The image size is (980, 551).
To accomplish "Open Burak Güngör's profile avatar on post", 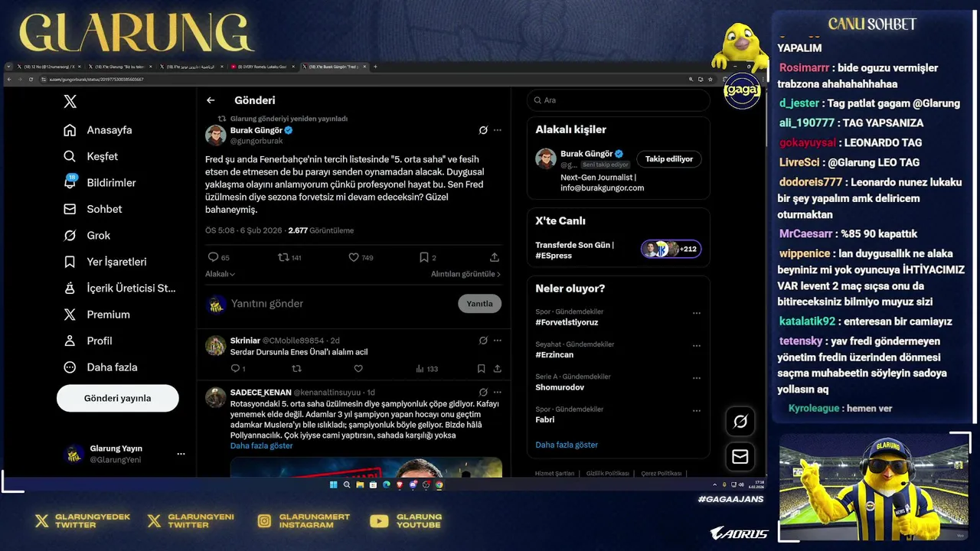I will pyautogui.click(x=215, y=135).
